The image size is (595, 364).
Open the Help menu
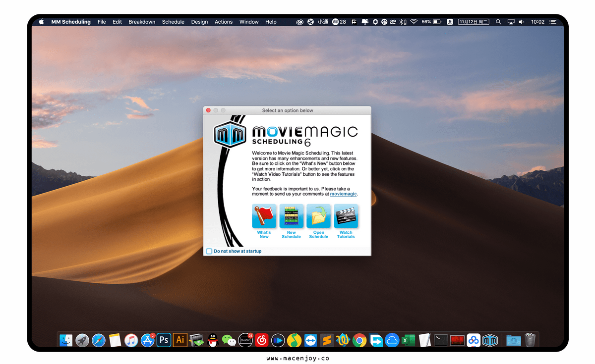[x=271, y=22]
